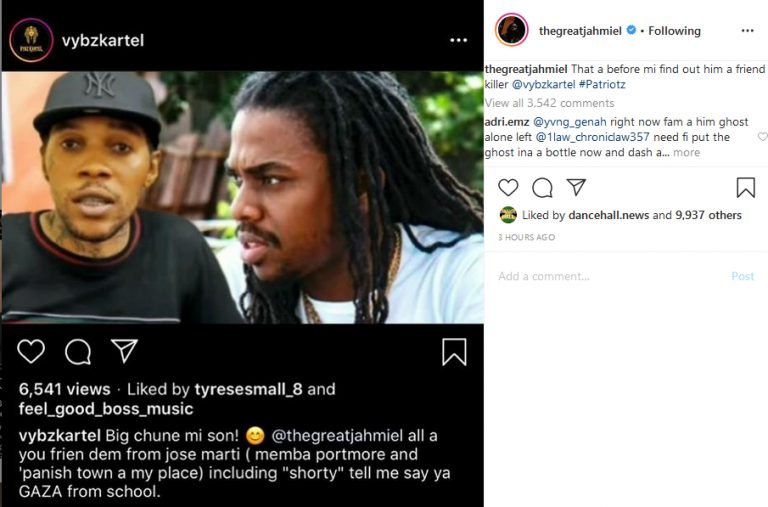Share the post with the right-panel paper plane icon
This screenshot has width=768, height=507.
[576, 188]
